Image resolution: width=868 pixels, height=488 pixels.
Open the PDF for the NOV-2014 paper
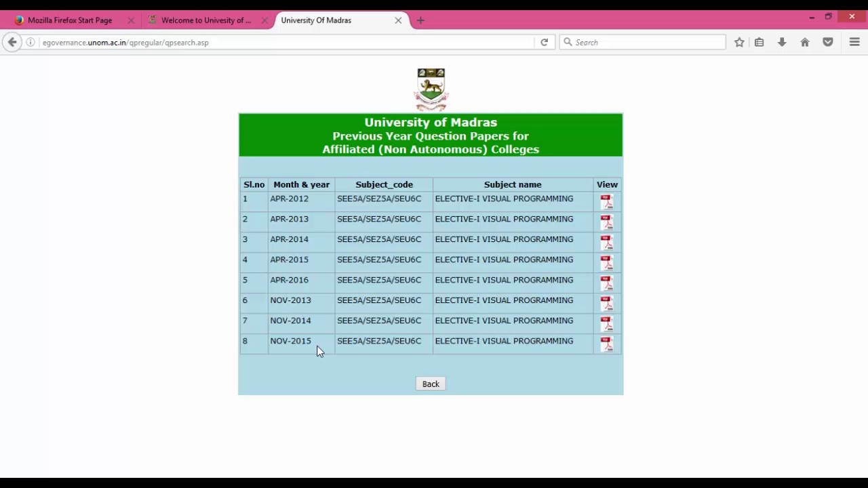point(607,324)
